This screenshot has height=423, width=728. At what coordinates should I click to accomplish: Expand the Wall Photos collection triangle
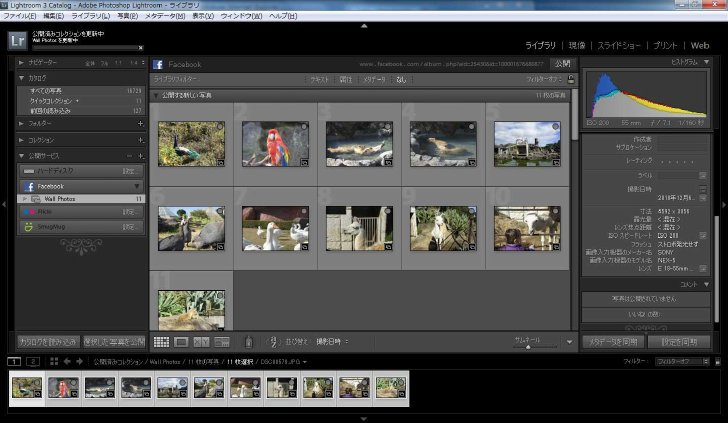25,199
